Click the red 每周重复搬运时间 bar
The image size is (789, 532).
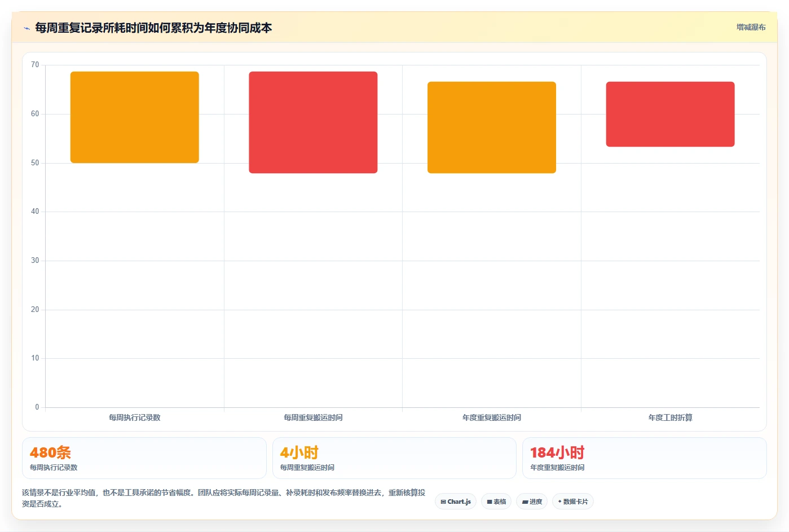313,122
